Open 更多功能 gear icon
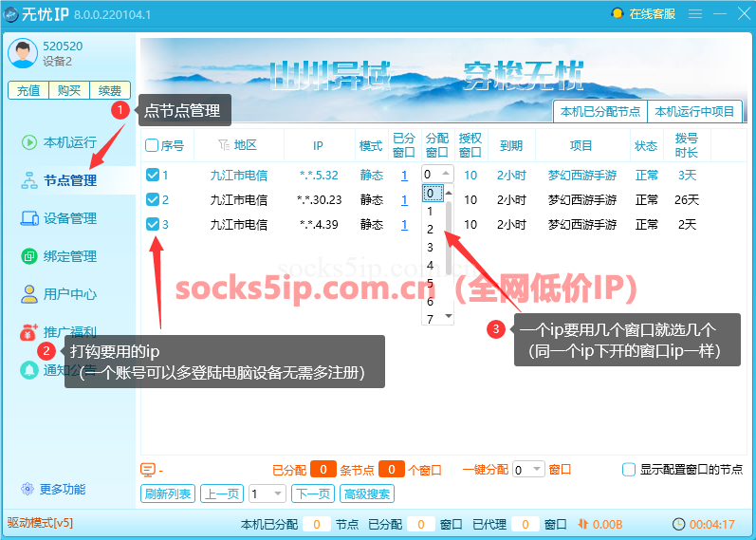 [28, 490]
